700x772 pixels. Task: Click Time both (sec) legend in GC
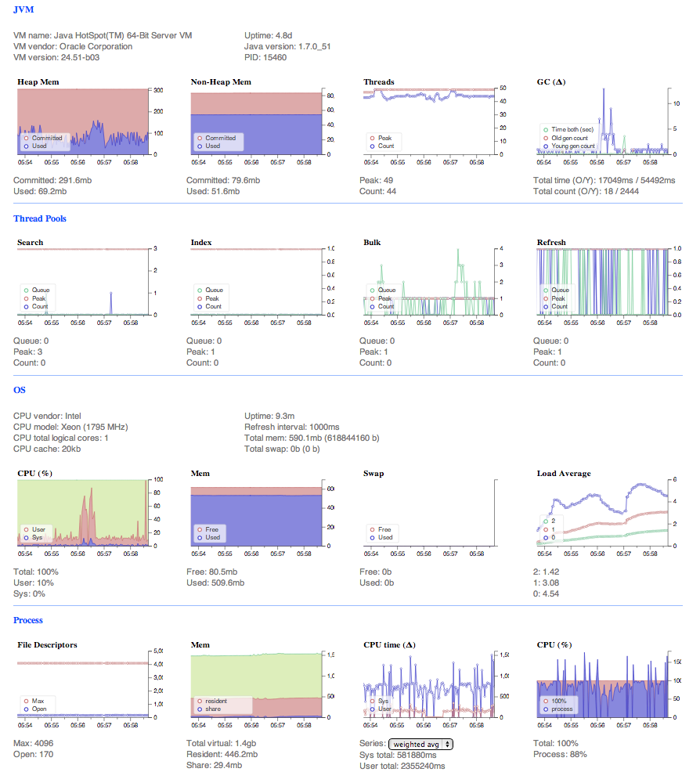pyautogui.click(x=568, y=129)
